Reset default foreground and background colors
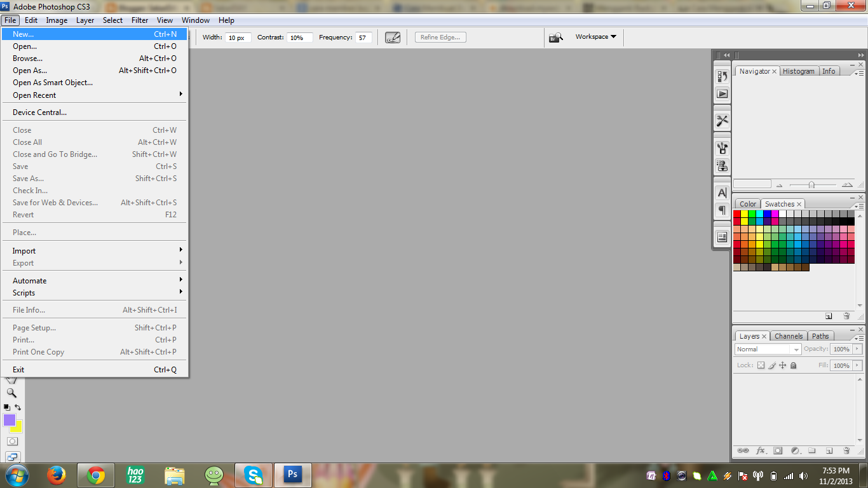Image resolution: width=868 pixels, height=488 pixels. pos(7,407)
